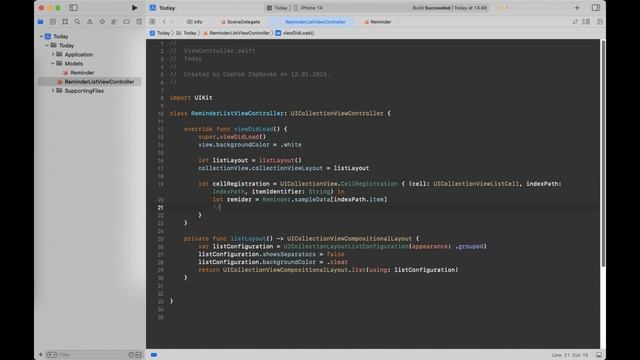Run the project with the play button
Screen dimensions: 640x360
pos(134,7)
